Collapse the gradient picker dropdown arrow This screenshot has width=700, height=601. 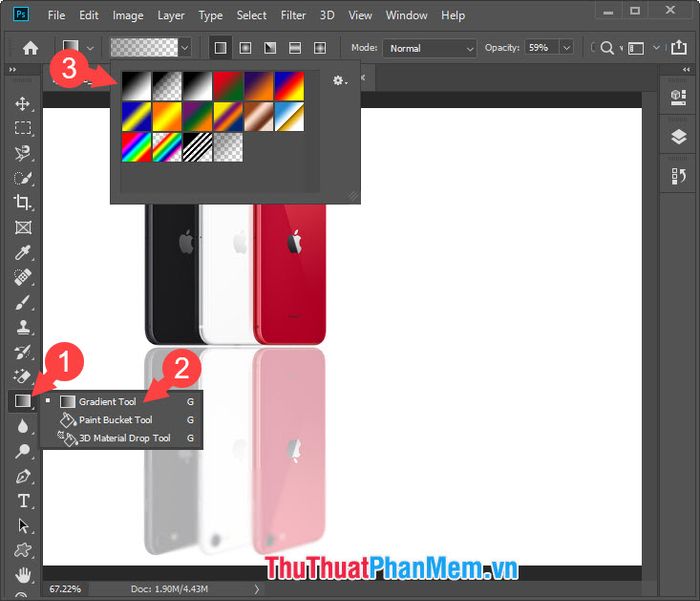coord(185,48)
